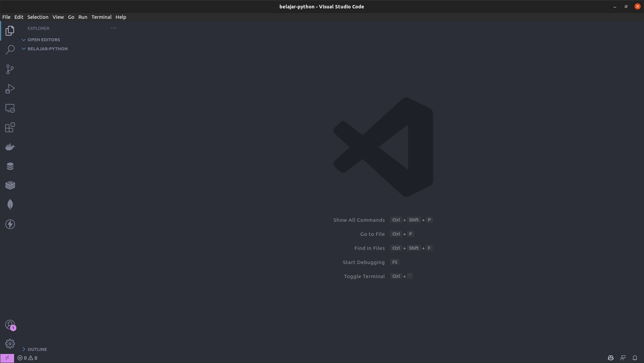Image resolution: width=644 pixels, height=363 pixels.
Task: Open the Terminal menu
Action: coord(101,17)
